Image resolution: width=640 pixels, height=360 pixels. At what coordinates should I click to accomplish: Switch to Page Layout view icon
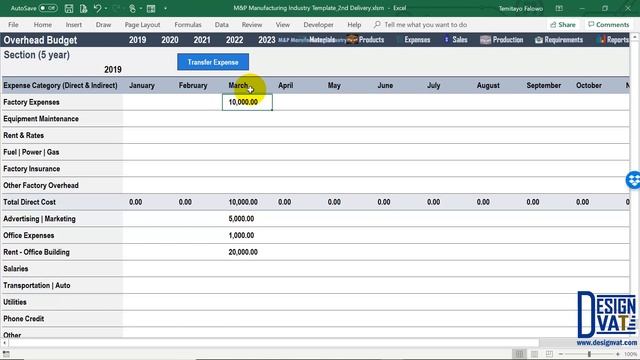pos(534,354)
